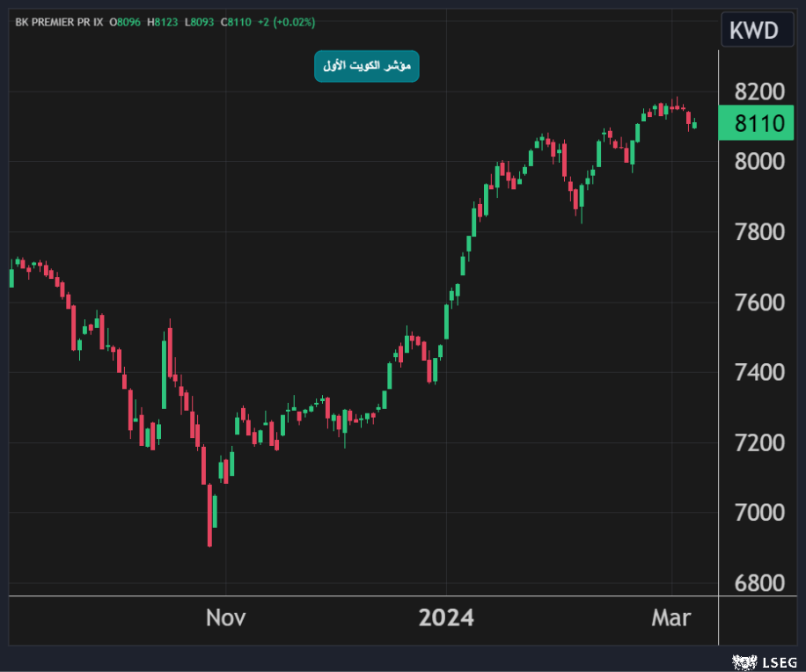Click the 8200 price axis label
This screenshot has height=672, width=806.
coord(758,91)
